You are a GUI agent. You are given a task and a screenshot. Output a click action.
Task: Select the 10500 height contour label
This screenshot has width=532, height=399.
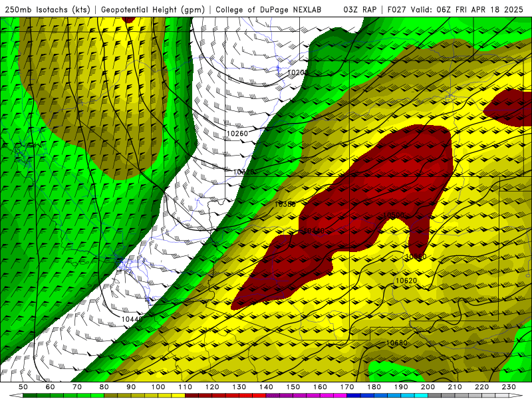pyautogui.click(x=394, y=215)
